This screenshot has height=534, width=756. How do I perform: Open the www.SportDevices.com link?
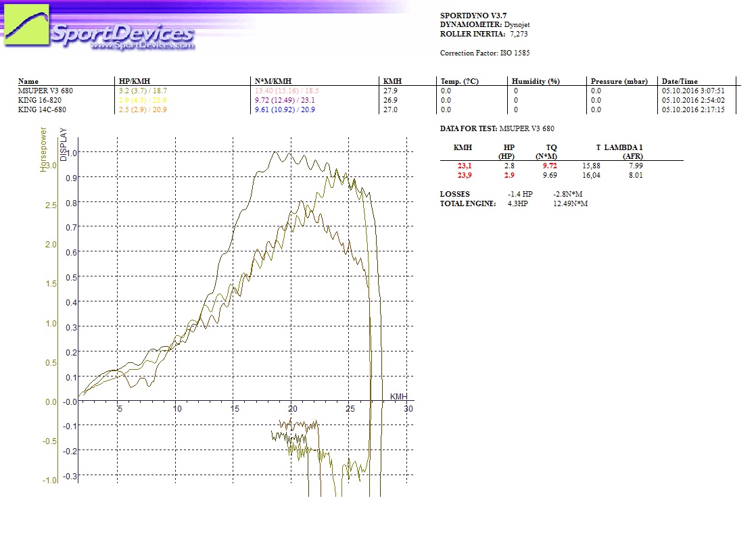pyautogui.click(x=142, y=45)
